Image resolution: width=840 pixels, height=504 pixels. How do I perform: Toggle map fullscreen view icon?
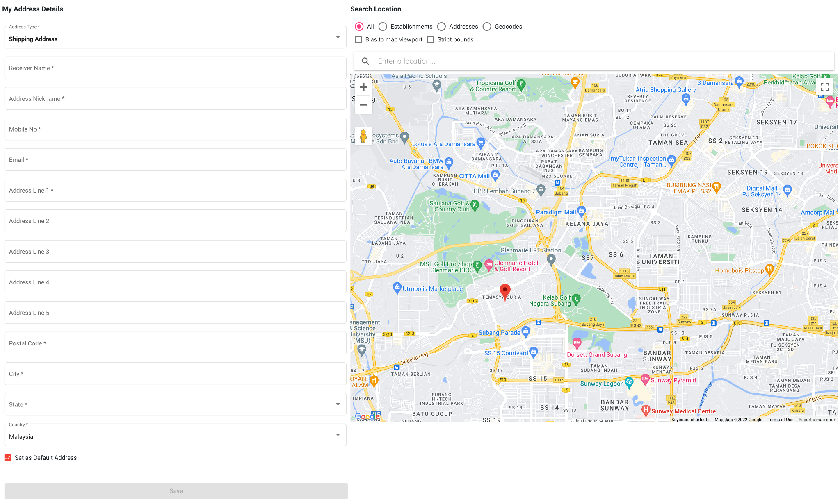point(824,87)
